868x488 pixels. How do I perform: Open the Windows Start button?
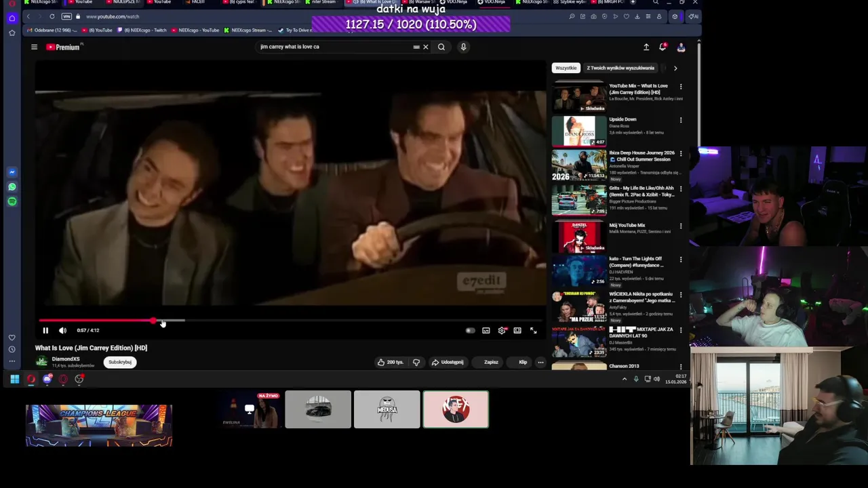(14, 379)
